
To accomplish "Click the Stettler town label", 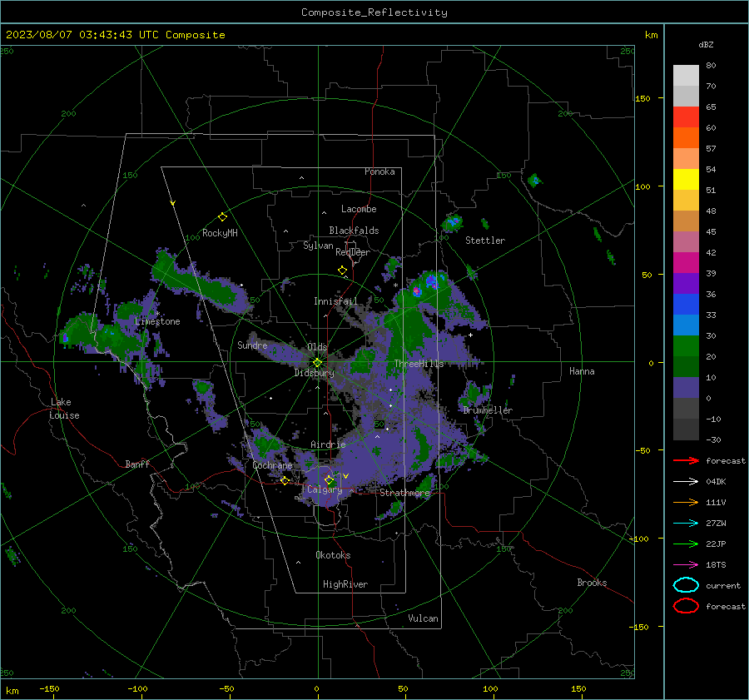I will 485,241.
